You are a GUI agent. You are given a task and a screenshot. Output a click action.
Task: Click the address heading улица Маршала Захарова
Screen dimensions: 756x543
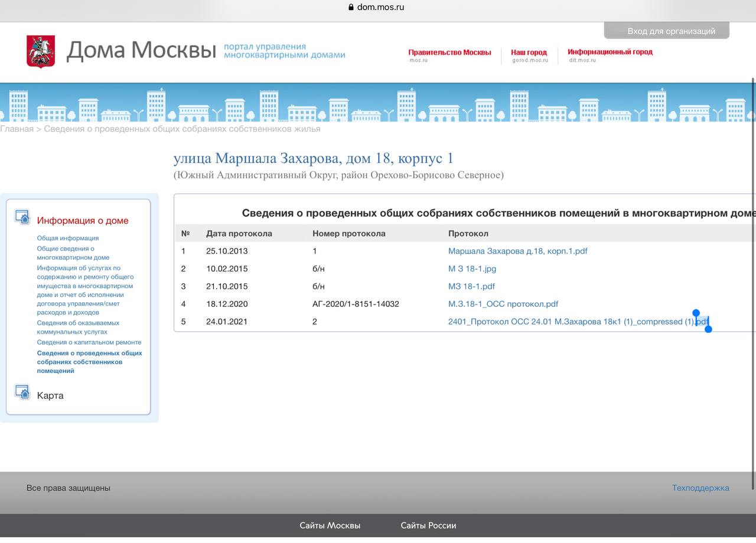[x=314, y=158]
